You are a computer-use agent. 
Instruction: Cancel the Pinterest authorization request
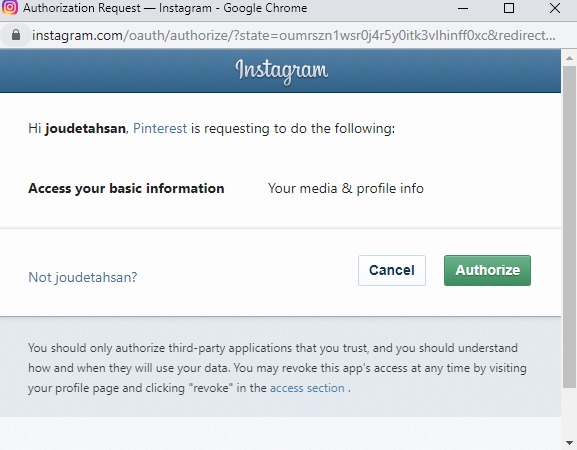[392, 270]
